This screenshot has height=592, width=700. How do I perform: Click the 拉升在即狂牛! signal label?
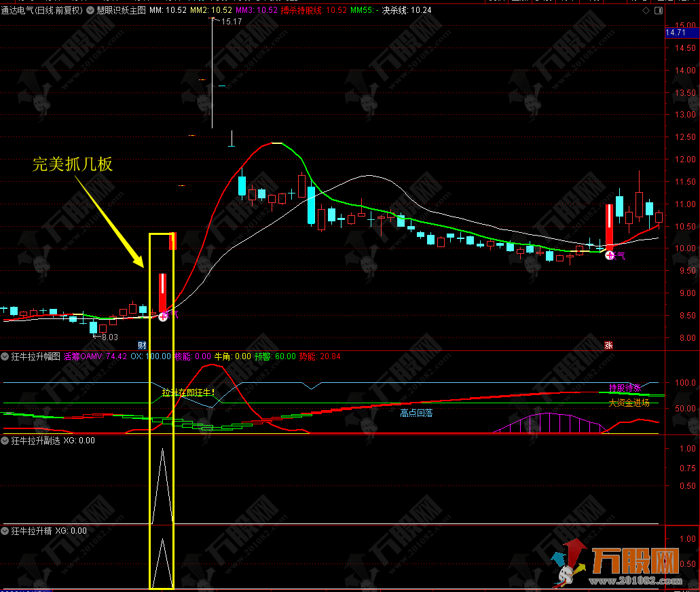tap(188, 392)
